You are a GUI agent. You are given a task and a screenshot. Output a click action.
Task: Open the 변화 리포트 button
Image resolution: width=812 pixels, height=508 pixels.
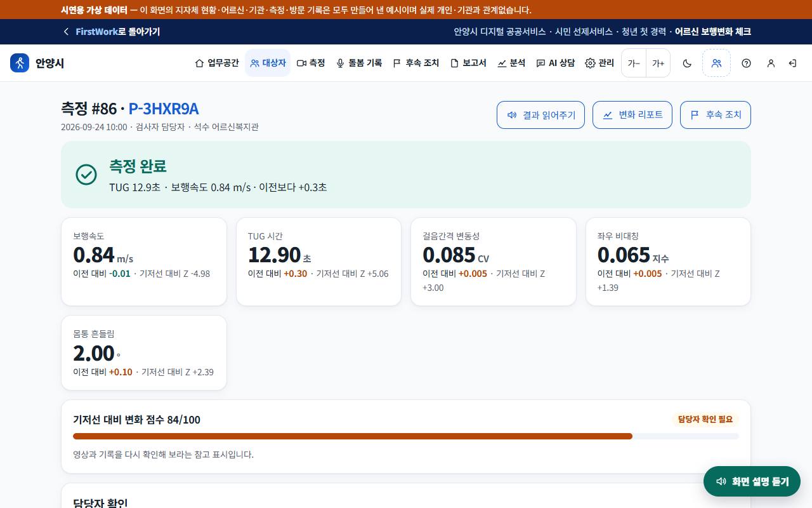coord(632,115)
